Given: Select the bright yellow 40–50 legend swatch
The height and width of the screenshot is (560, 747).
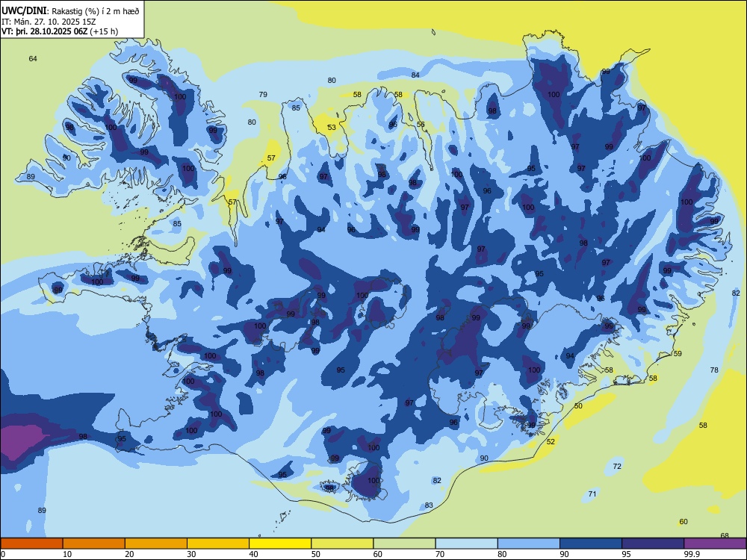Looking at the screenshot, I should point(280,544).
